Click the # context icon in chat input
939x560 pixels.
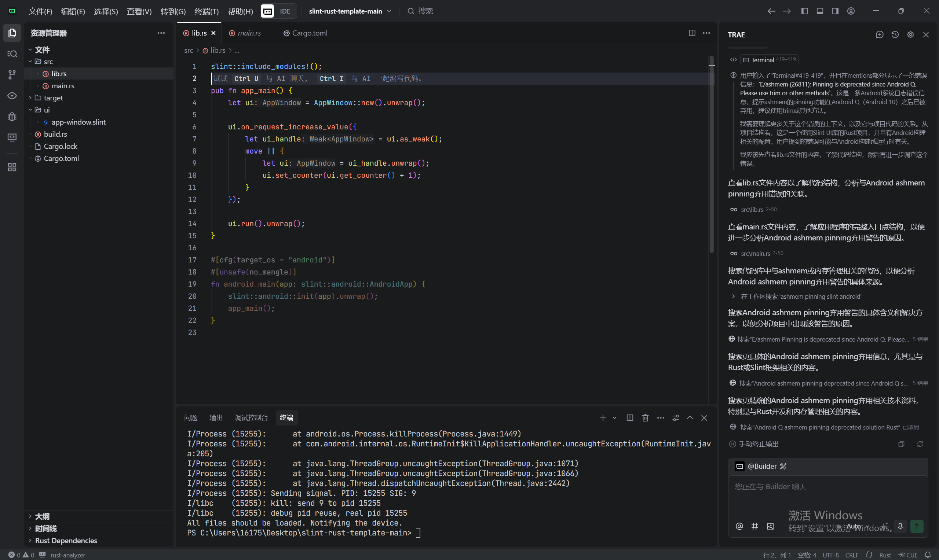[x=755, y=526]
